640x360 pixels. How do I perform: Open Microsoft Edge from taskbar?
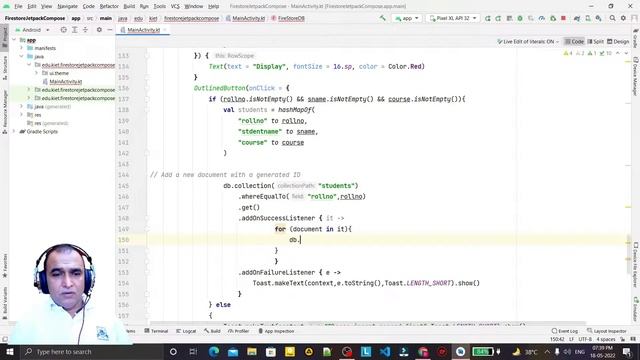(214, 351)
